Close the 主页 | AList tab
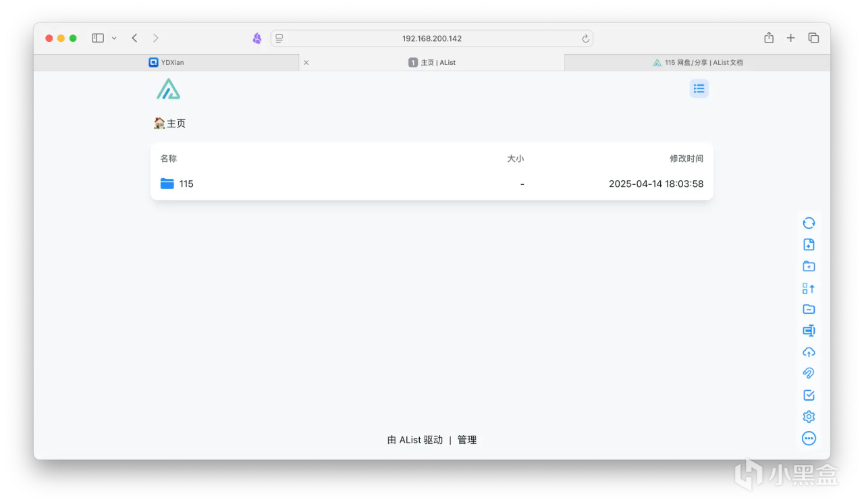 (306, 63)
